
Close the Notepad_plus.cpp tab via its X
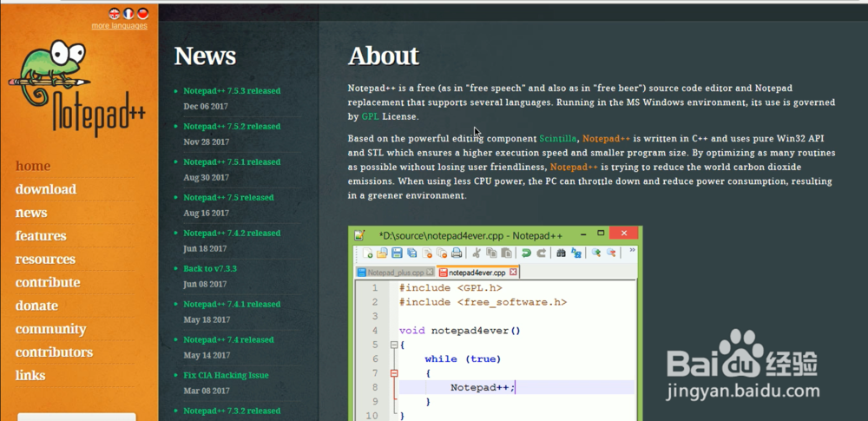430,272
